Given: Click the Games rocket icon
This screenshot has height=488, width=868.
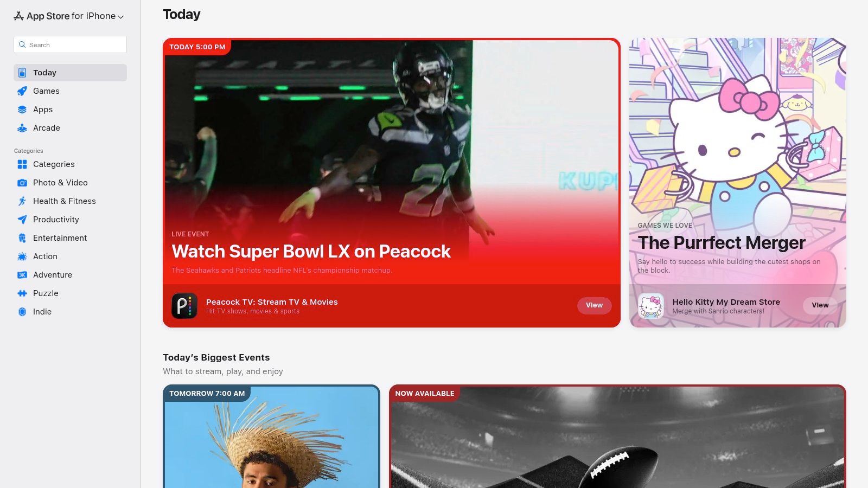Looking at the screenshot, I should (x=22, y=91).
